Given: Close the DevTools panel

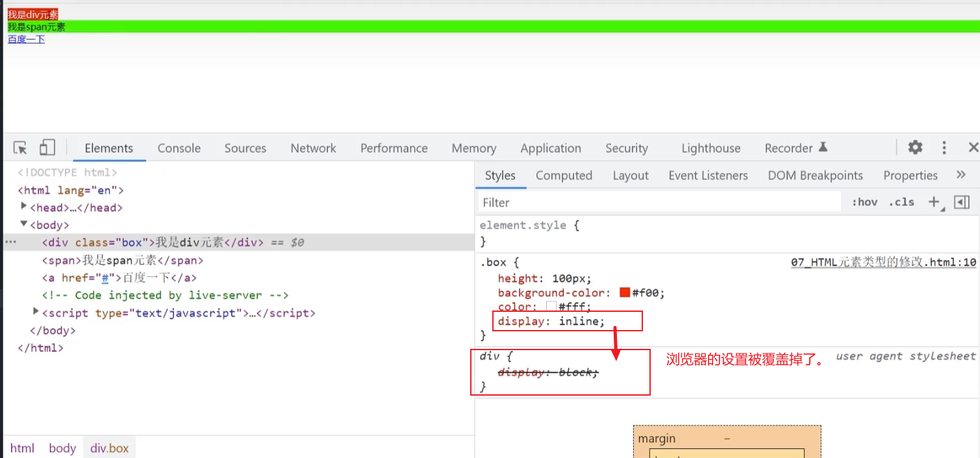Looking at the screenshot, I should 973,147.
